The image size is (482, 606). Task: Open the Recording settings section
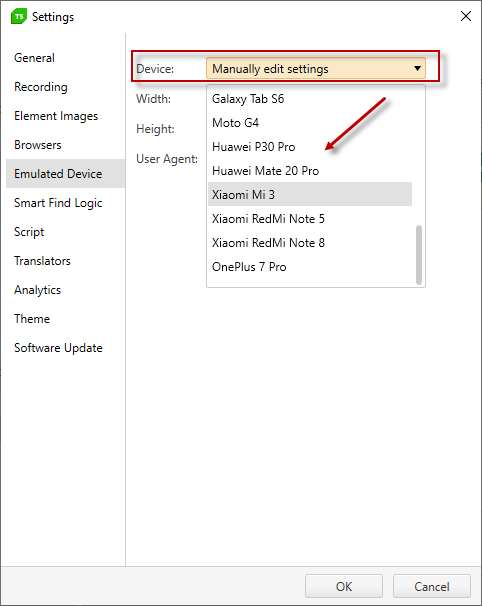(x=65, y=87)
